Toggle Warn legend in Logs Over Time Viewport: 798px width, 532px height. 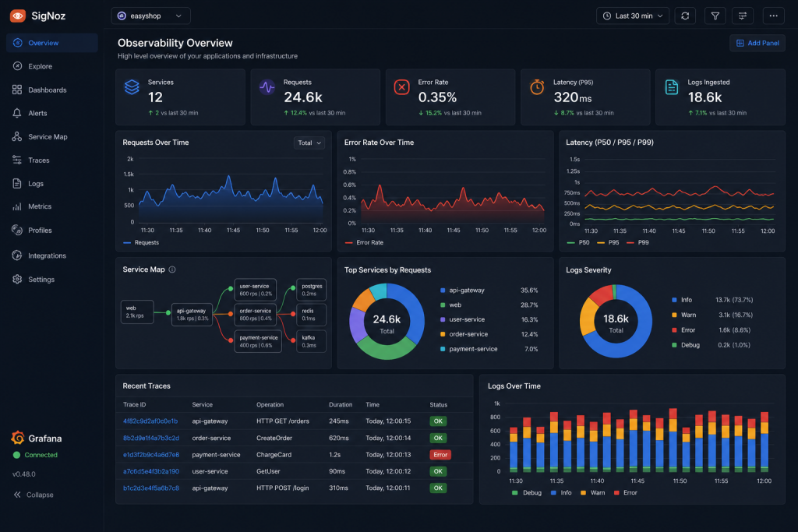[x=593, y=493]
